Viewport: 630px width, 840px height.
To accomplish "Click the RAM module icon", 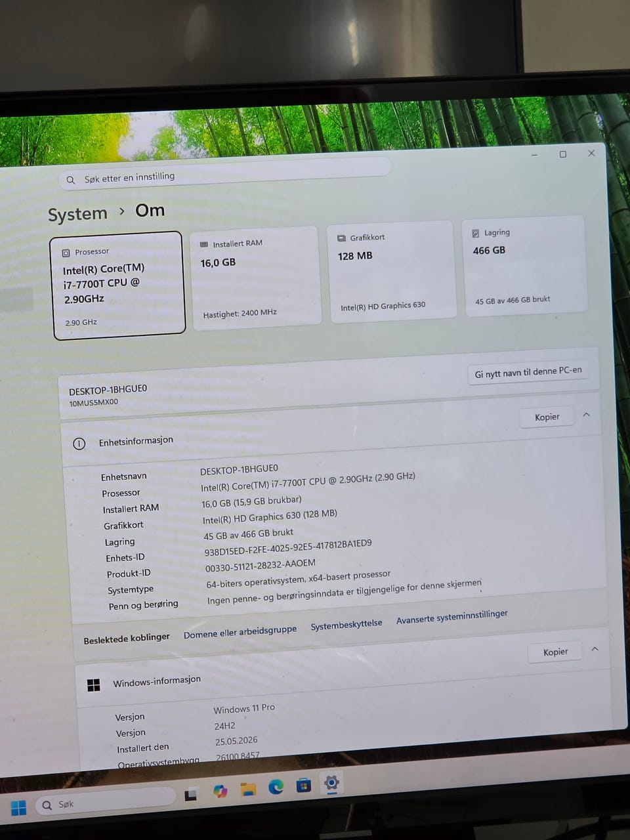I will 203,244.
